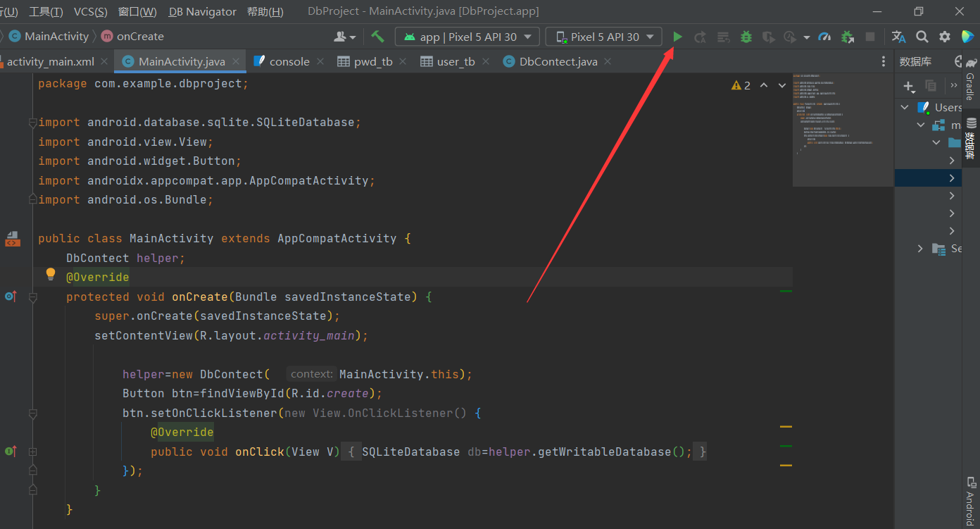980x529 pixels.
Task: Close the pwd_tb tab
Action: [403, 62]
